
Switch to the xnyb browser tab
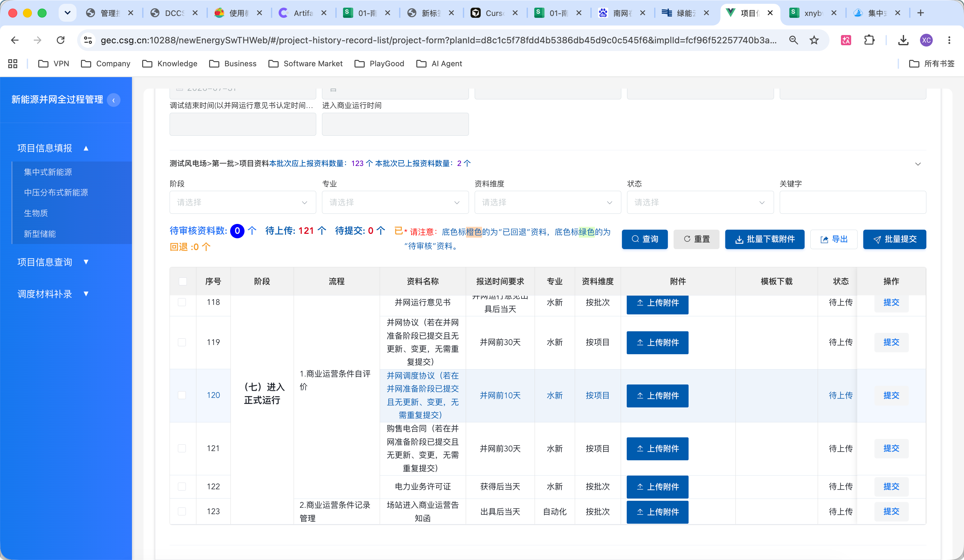point(813,13)
